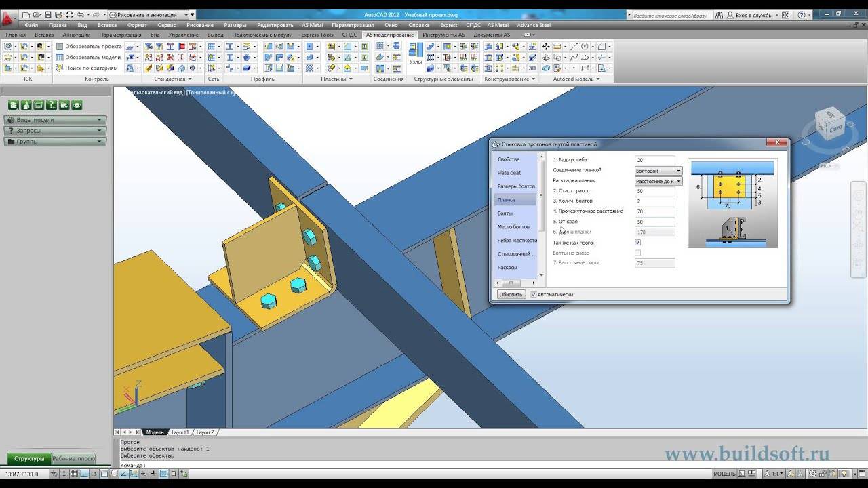Click the I-beam profile icon in Профиль panel
Screen dimensions: 868x488
click(x=230, y=47)
